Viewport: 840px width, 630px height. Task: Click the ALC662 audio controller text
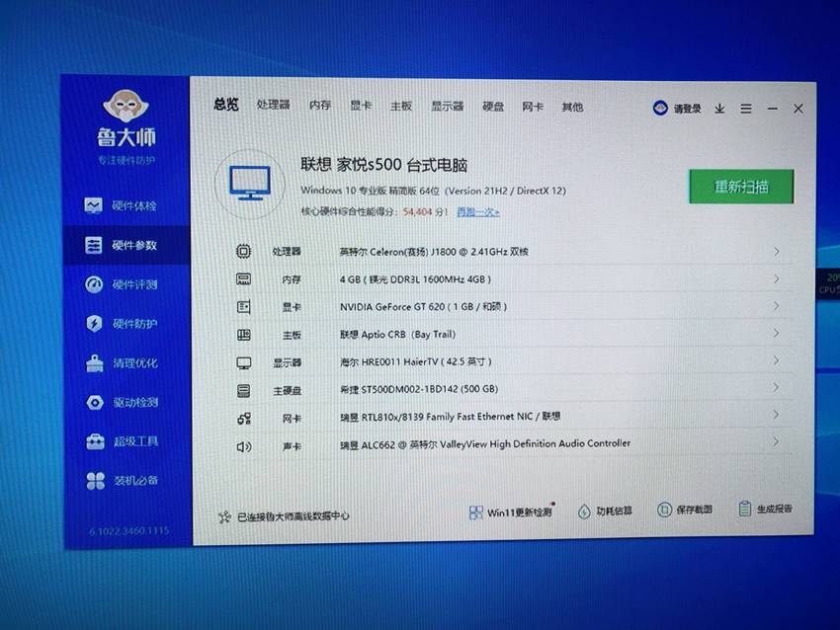point(485,443)
